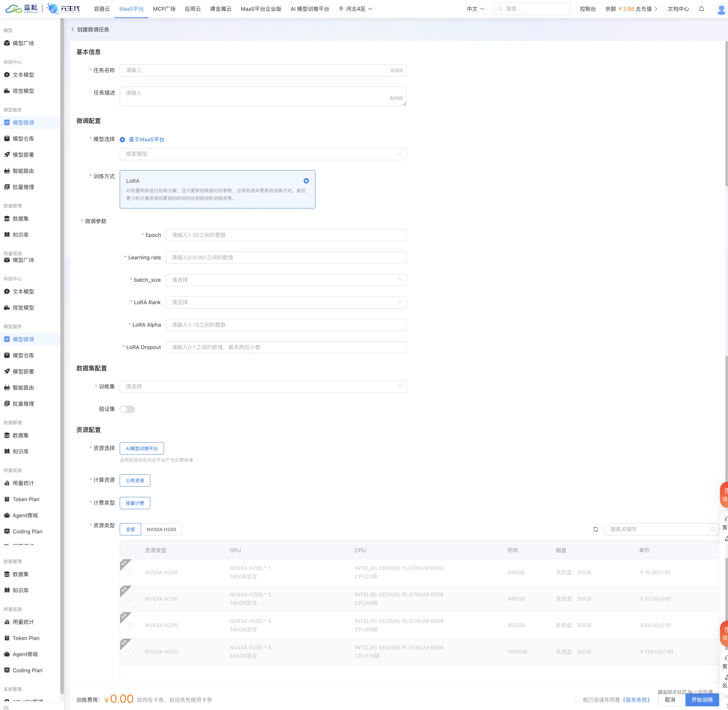Switch to the MCP广场 top menu
This screenshot has width=728, height=710.
[x=164, y=9]
